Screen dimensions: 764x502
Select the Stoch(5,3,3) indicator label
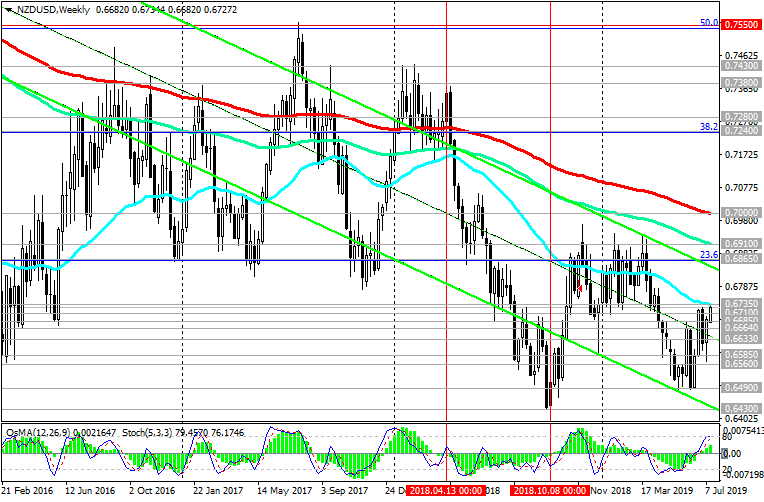click(x=147, y=432)
